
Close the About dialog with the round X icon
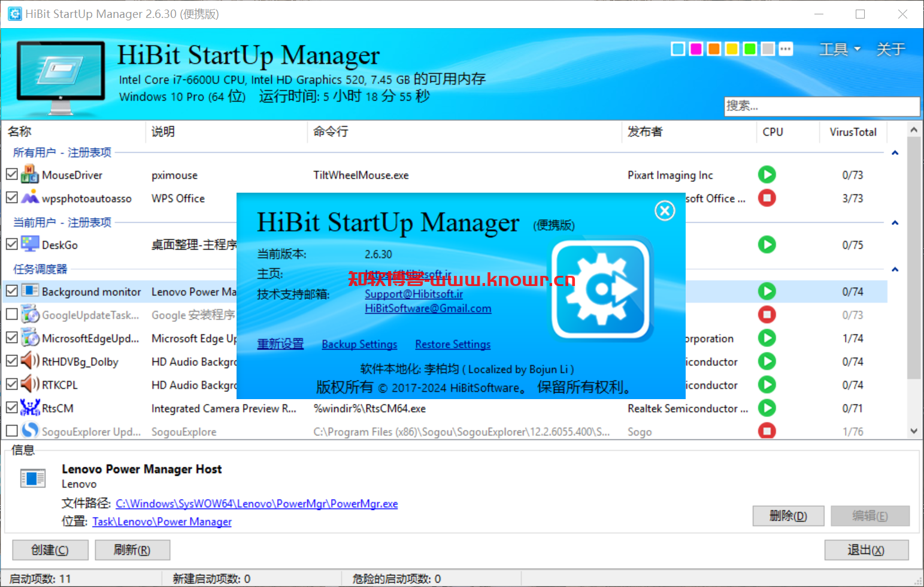[x=665, y=211]
